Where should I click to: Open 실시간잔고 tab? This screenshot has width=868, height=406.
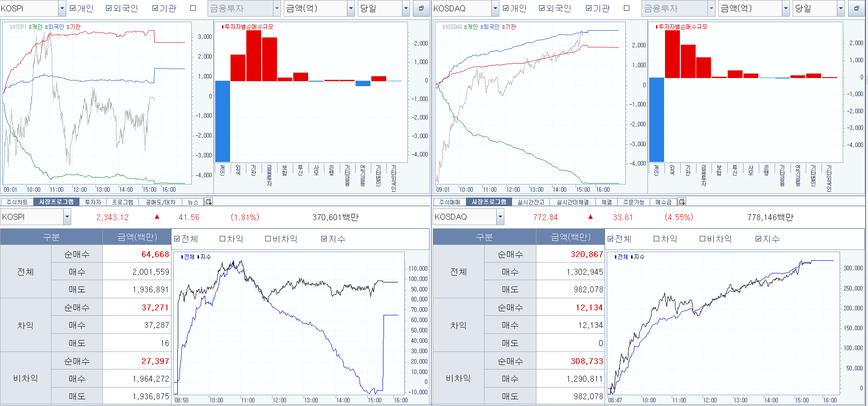pos(531,202)
